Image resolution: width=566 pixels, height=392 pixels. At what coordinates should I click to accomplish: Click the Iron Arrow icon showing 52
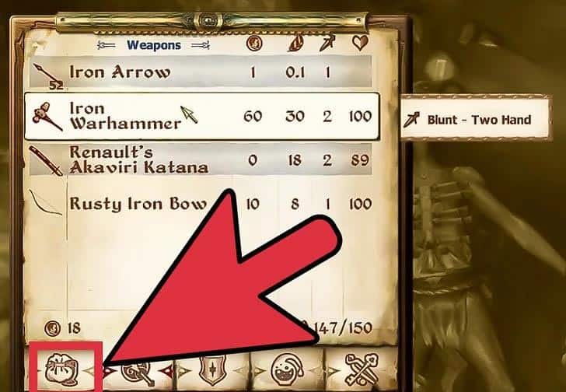(x=48, y=76)
